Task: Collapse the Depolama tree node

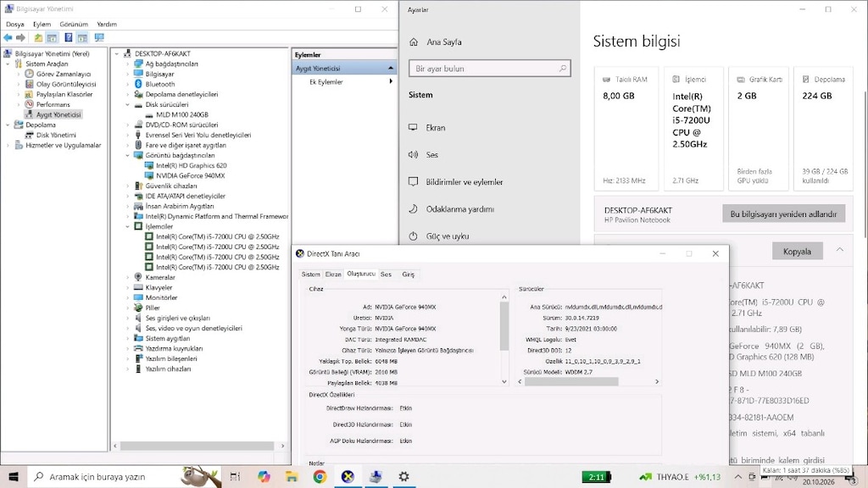Action: [8, 125]
